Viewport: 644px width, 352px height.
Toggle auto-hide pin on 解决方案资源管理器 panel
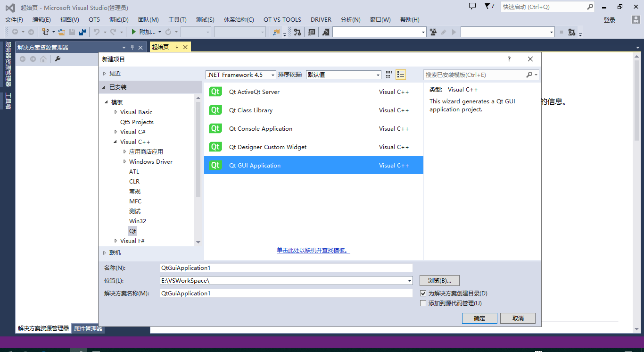[132, 47]
